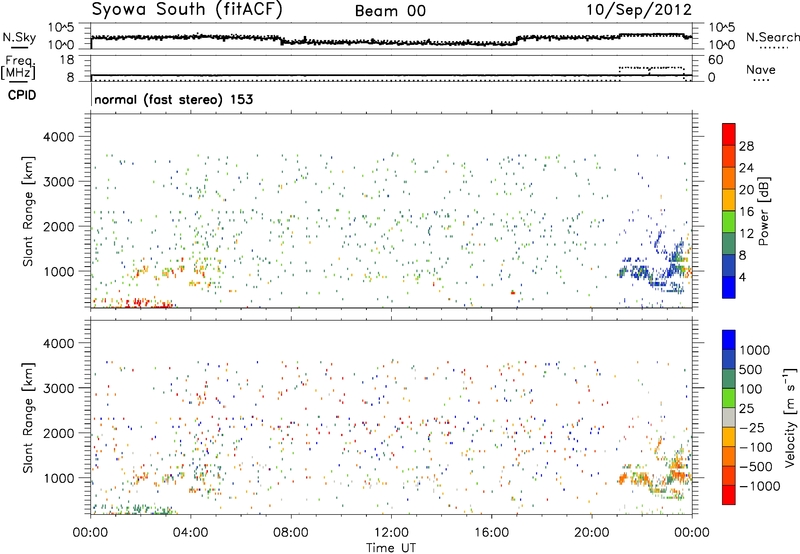Screen dimensions: 800x554
Task: Click the orange 20–24 dB power color segment
Action: pos(729,178)
